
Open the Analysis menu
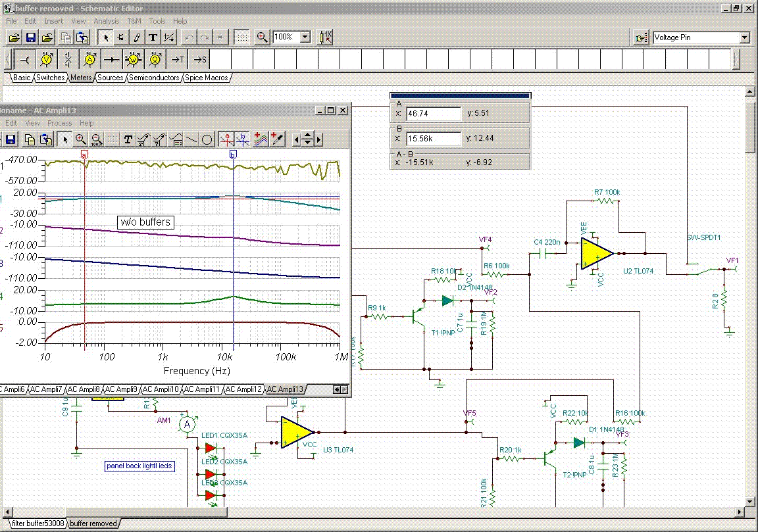point(107,21)
